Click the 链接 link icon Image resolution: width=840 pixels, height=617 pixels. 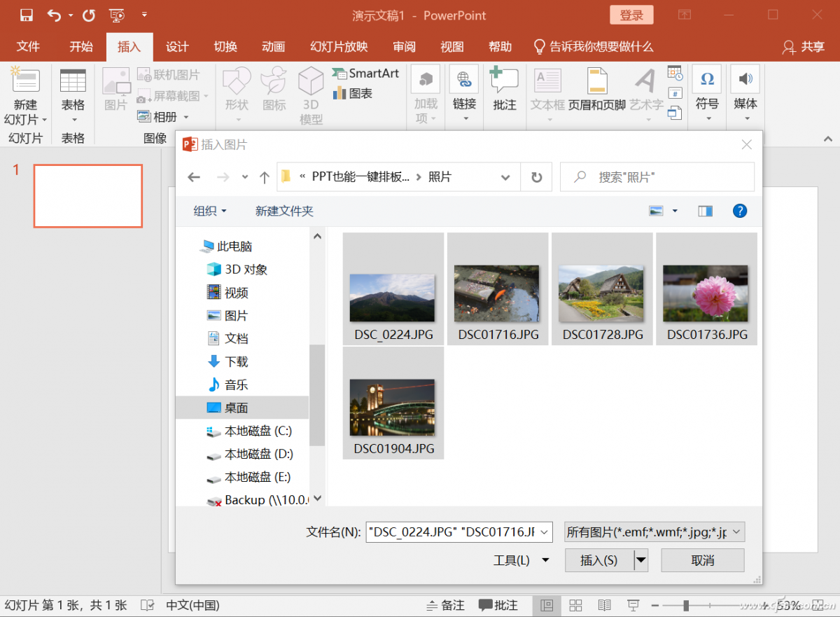point(464,78)
